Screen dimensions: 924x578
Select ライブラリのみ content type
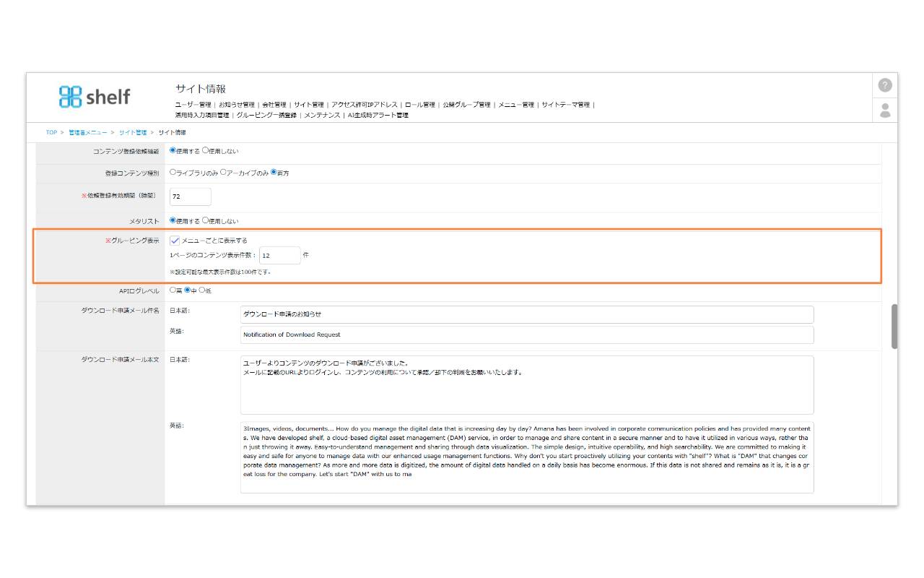[x=173, y=173]
